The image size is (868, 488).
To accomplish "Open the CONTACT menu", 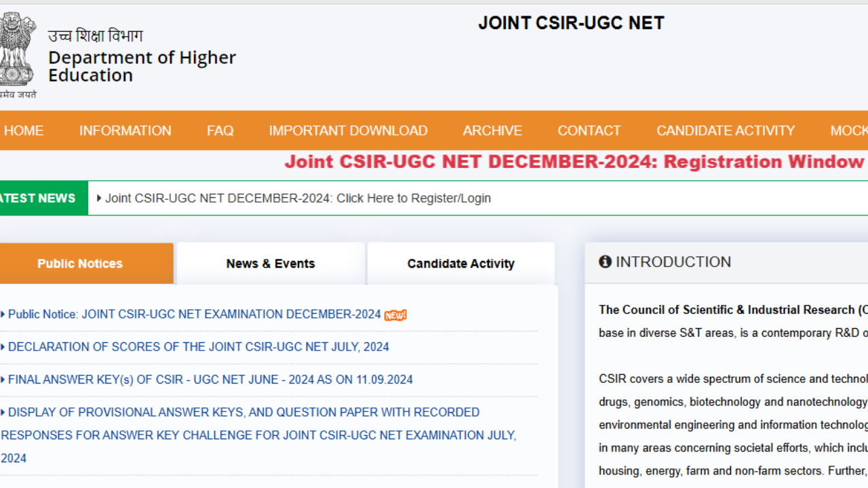I will point(589,130).
